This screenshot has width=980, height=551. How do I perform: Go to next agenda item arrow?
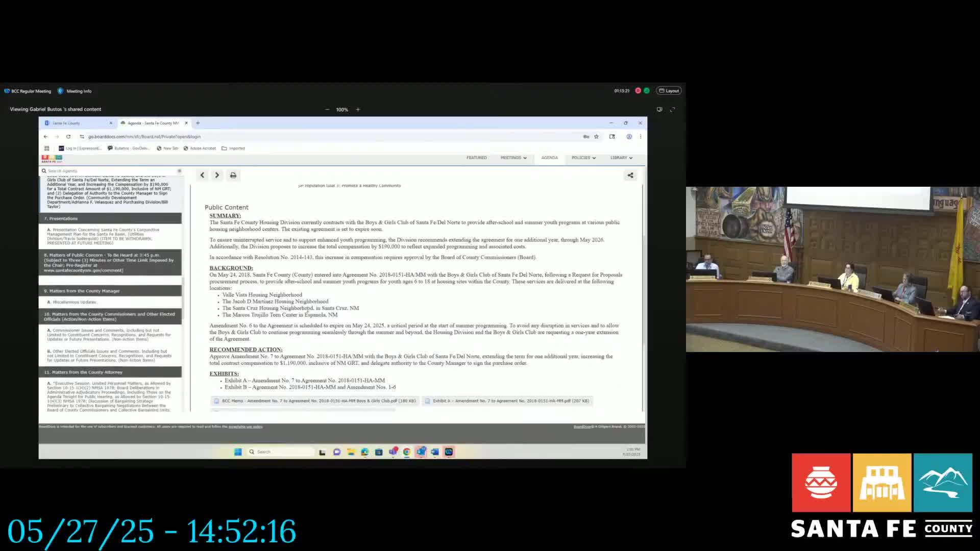(x=217, y=175)
